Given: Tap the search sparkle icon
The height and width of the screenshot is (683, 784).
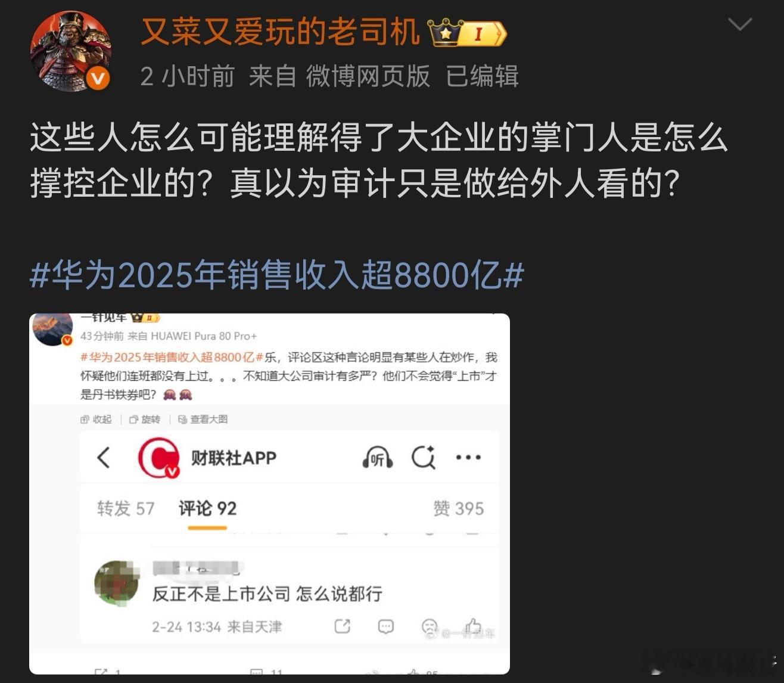Looking at the screenshot, I should tap(424, 458).
